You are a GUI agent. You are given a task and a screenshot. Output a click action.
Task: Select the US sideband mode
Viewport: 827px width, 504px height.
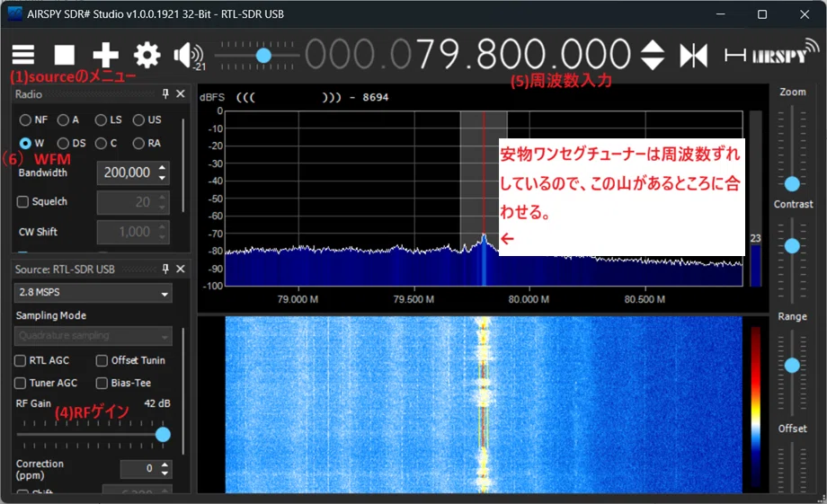[138, 120]
